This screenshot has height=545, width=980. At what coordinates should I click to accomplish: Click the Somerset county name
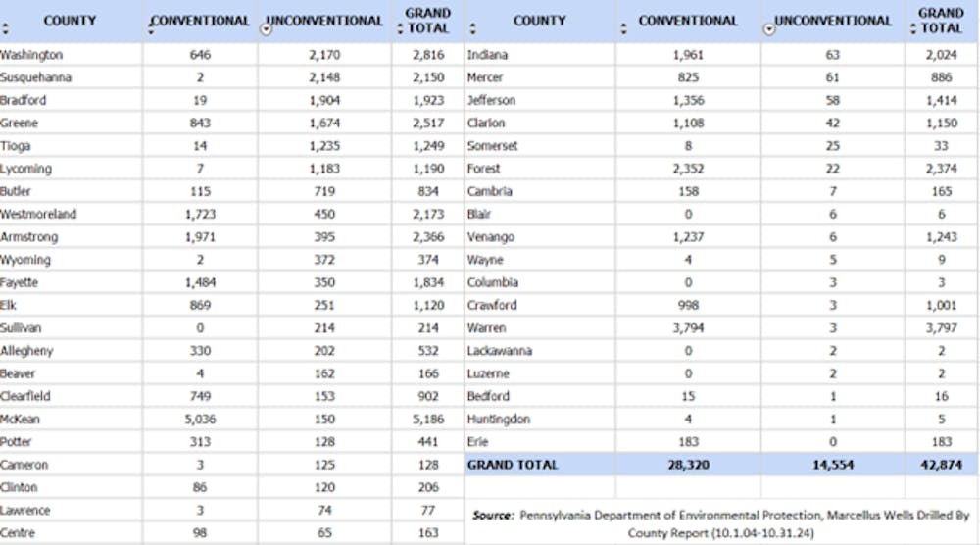pos(493,146)
